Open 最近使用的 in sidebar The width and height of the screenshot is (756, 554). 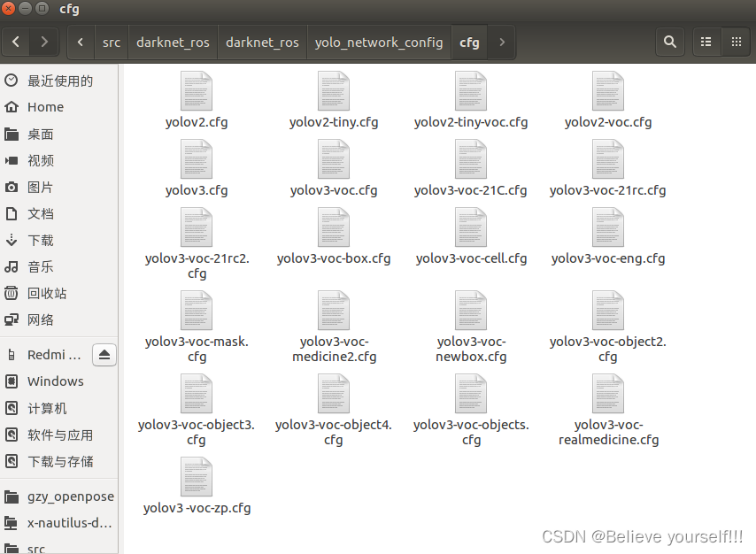58,81
